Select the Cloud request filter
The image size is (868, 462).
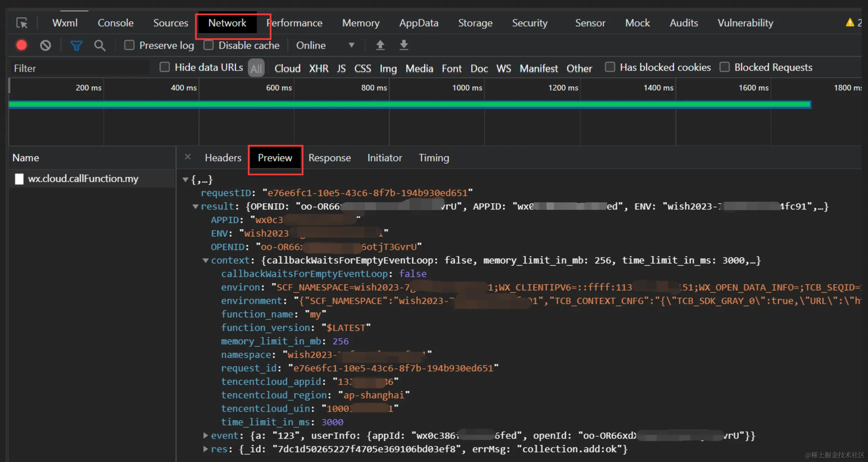(x=287, y=69)
